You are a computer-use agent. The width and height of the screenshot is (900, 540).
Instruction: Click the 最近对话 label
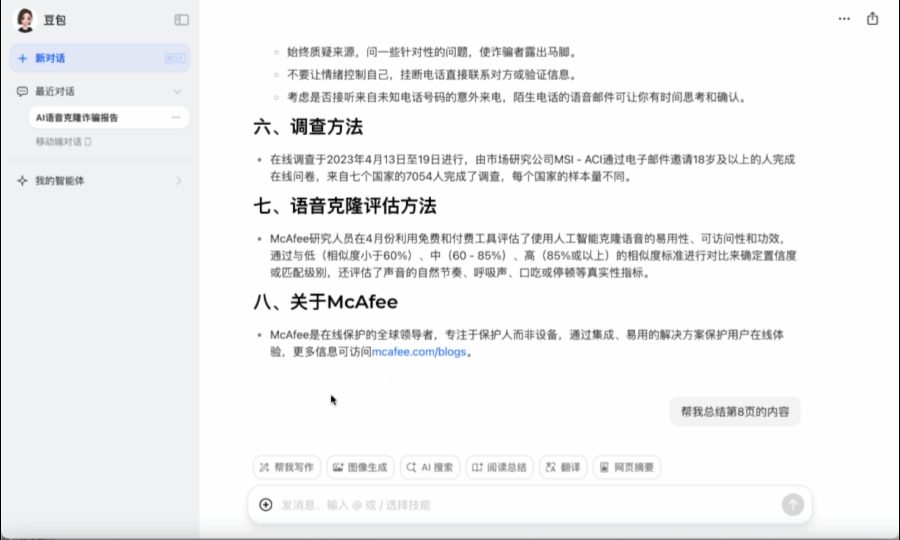(x=55, y=91)
